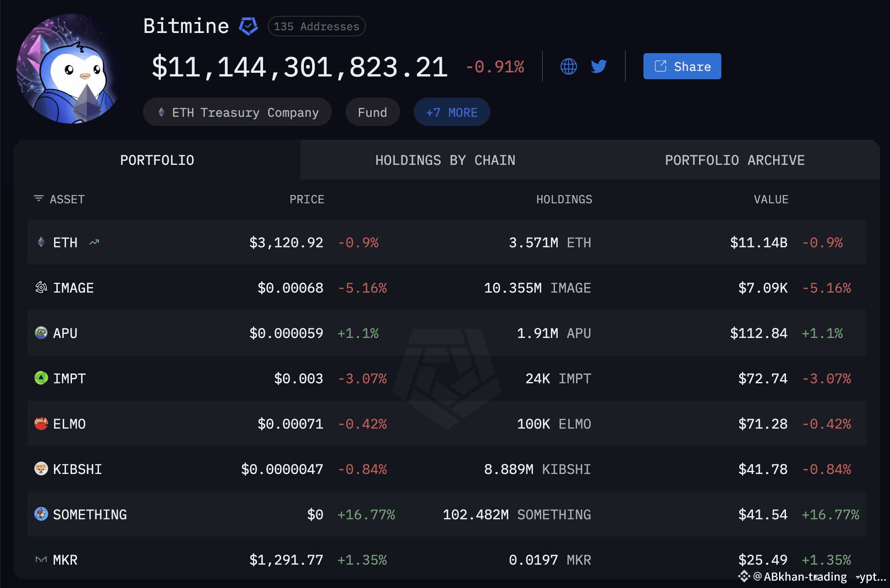Click the green IMPT token icon
Screen dimensions: 890x588
click(x=41, y=378)
